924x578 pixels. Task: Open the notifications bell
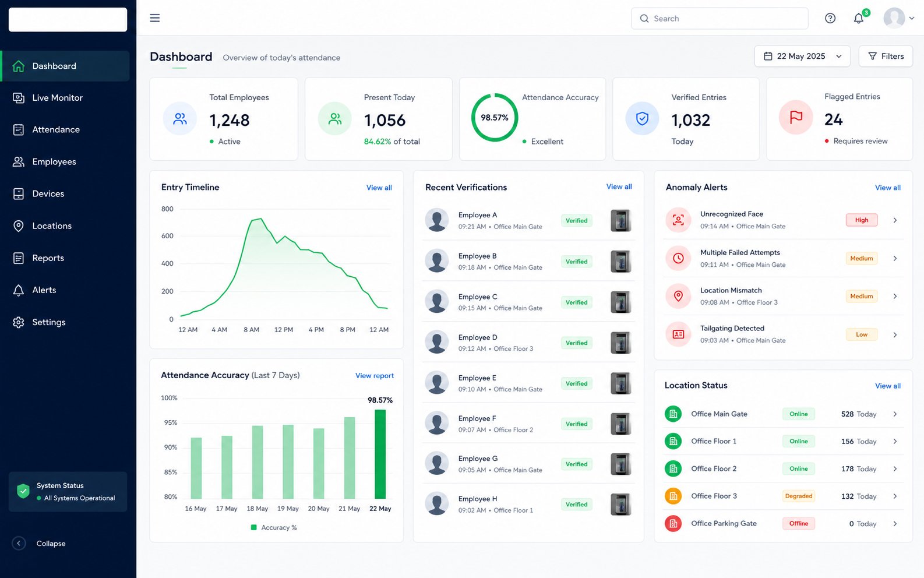point(859,18)
